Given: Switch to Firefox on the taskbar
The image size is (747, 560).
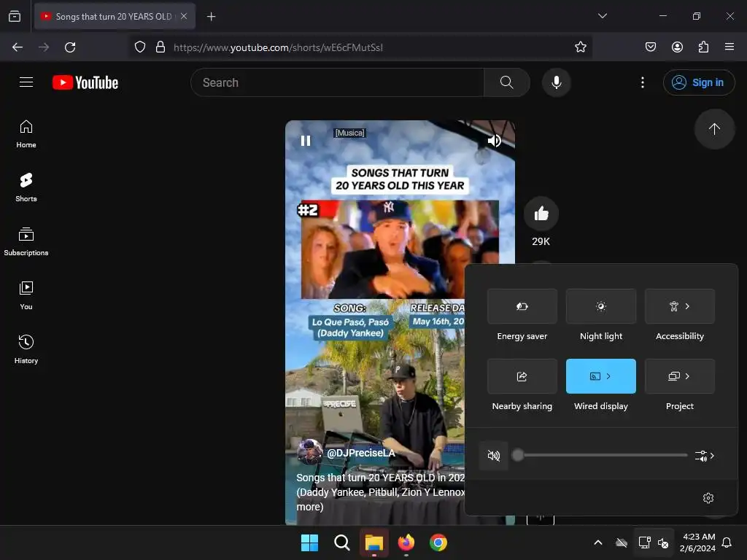Looking at the screenshot, I should click(x=406, y=542).
